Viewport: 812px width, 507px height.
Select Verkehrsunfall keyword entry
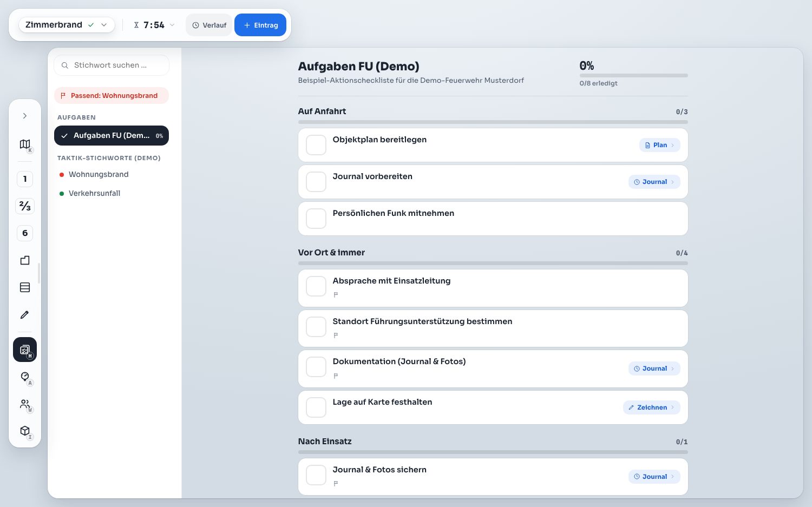(95, 193)
